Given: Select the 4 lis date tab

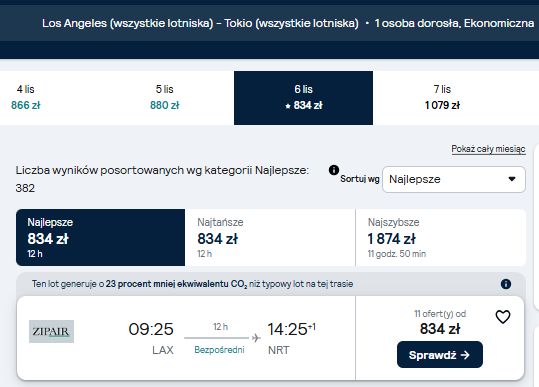Looking at the screenshot, I should 26,98.
